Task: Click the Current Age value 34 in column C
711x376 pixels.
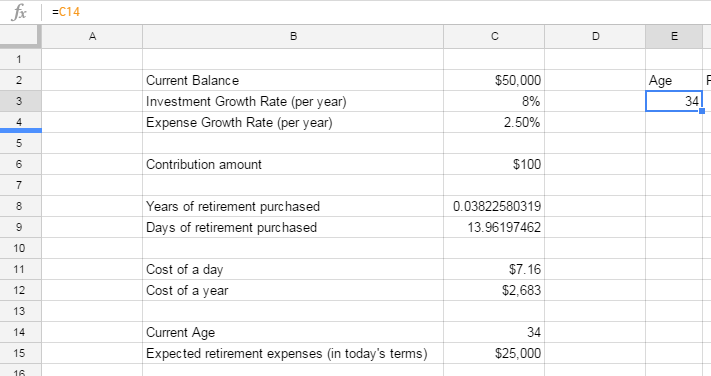Action: [x=494, y=332]
